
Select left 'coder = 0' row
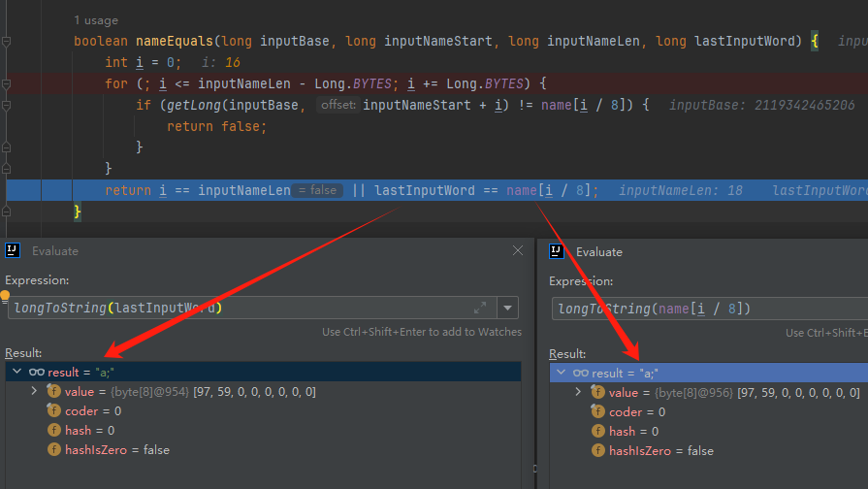click(263, 411)
